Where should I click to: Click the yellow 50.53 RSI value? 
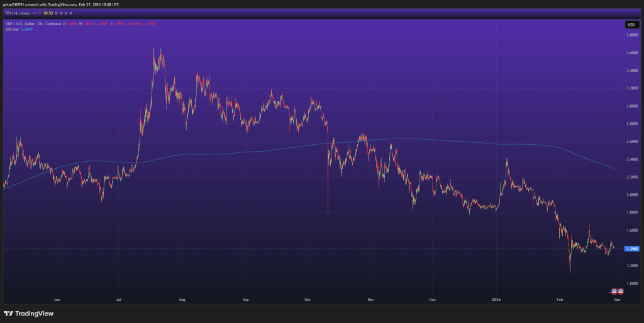click(x=48, y=13)
